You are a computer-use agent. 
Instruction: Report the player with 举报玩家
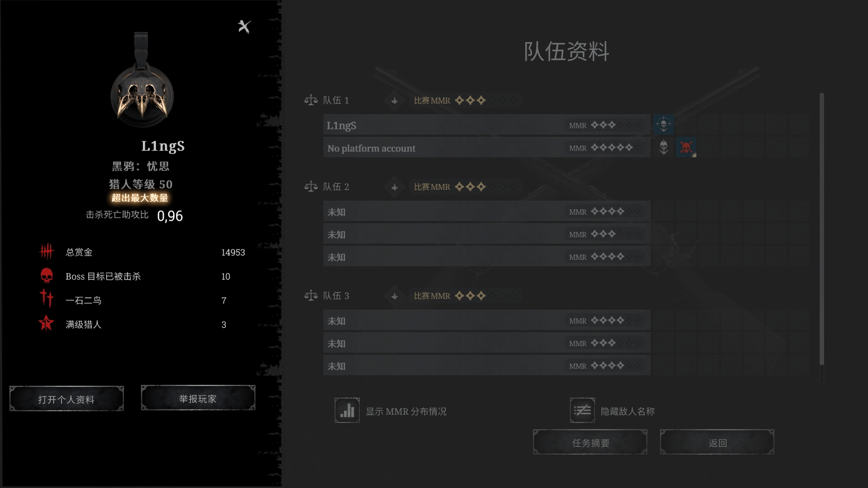198,398
